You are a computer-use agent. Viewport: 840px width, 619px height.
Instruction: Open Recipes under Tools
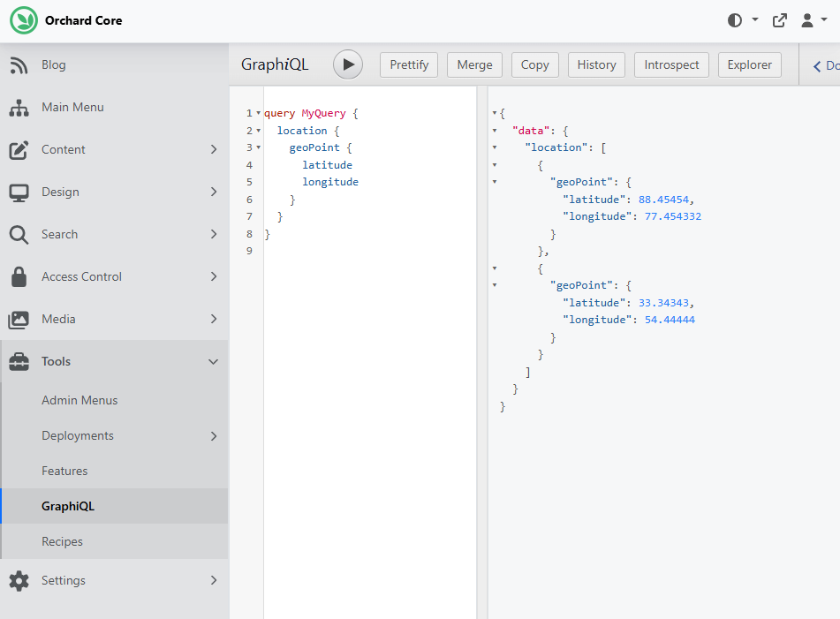click(62, 541)
